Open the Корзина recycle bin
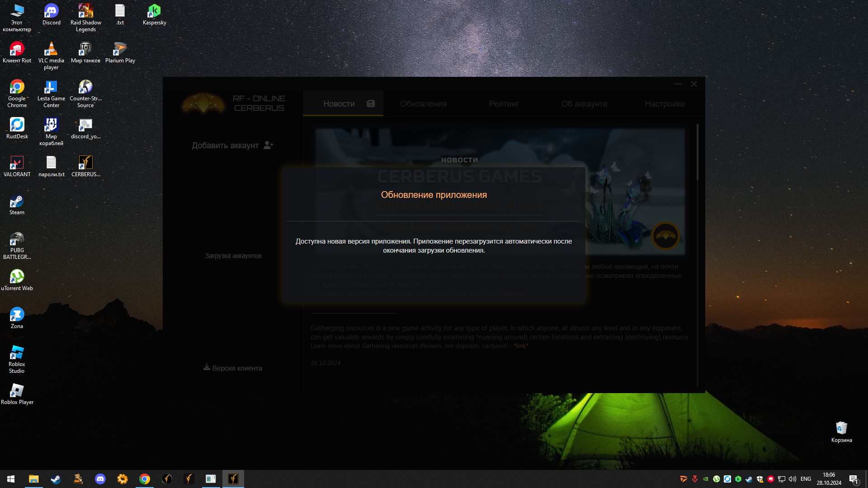The image size is (868, 488). 841,432
